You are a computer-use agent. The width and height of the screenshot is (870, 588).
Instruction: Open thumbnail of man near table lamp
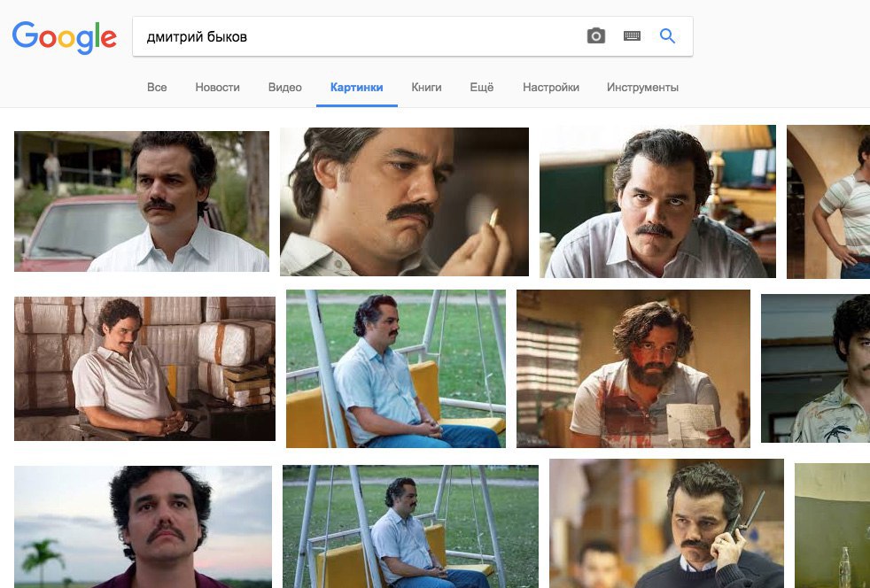657,201
